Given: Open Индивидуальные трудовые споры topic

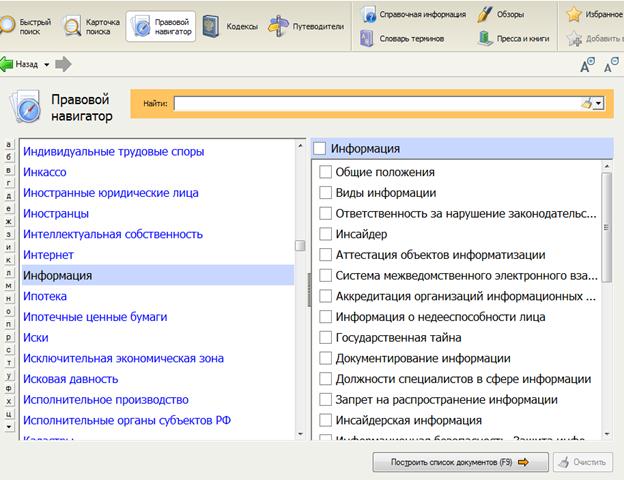Looking at the screenshot, I should 113,152.
